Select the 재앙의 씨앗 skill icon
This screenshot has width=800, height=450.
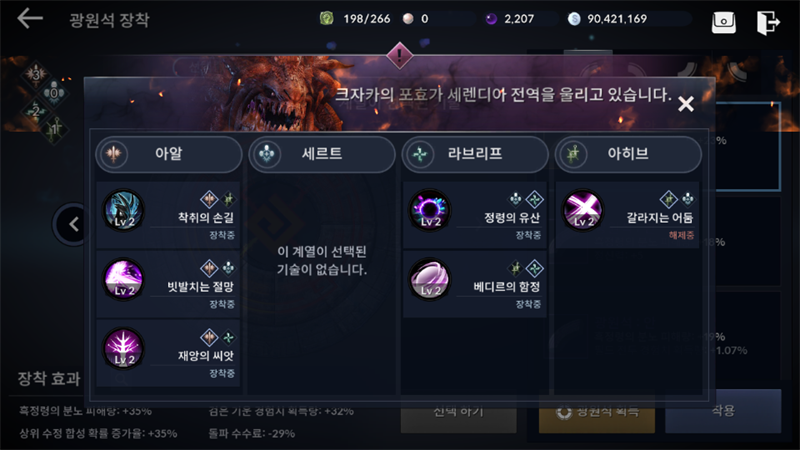pyautogui.click(x=124, y=348)
